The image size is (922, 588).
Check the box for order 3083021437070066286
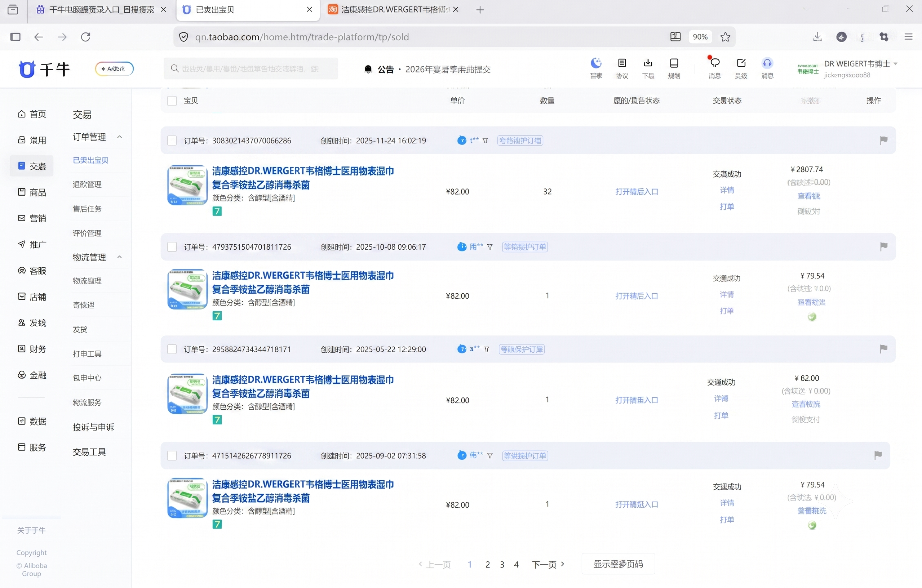pos(172,141)
